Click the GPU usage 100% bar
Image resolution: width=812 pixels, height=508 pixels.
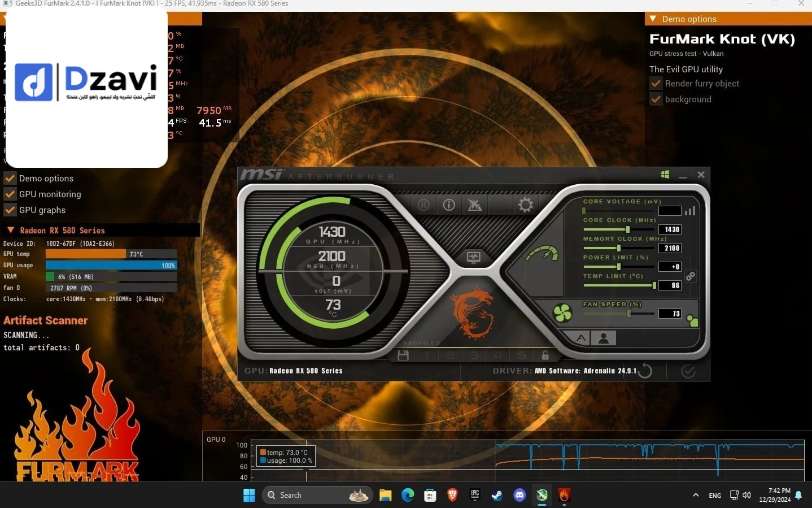111,265
